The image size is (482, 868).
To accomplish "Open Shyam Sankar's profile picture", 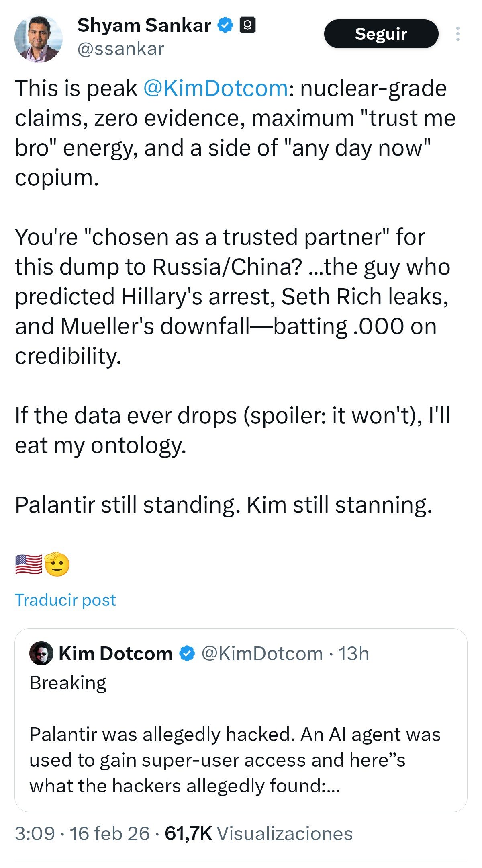I will tap(39, 39).
